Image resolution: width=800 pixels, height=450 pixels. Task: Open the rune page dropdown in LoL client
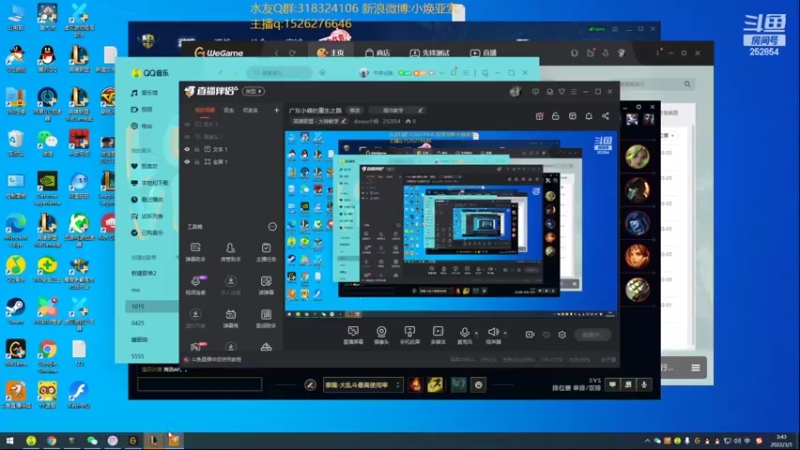[362, 385]
